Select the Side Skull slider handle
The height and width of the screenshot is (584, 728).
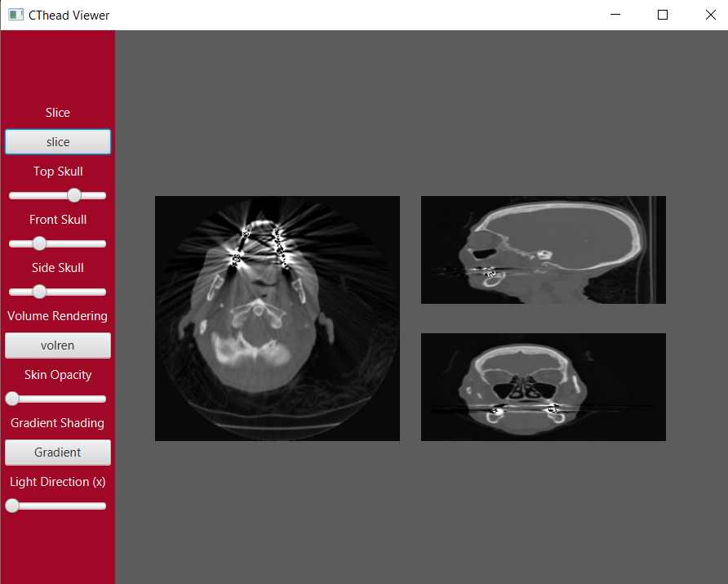tap(39, 291)
